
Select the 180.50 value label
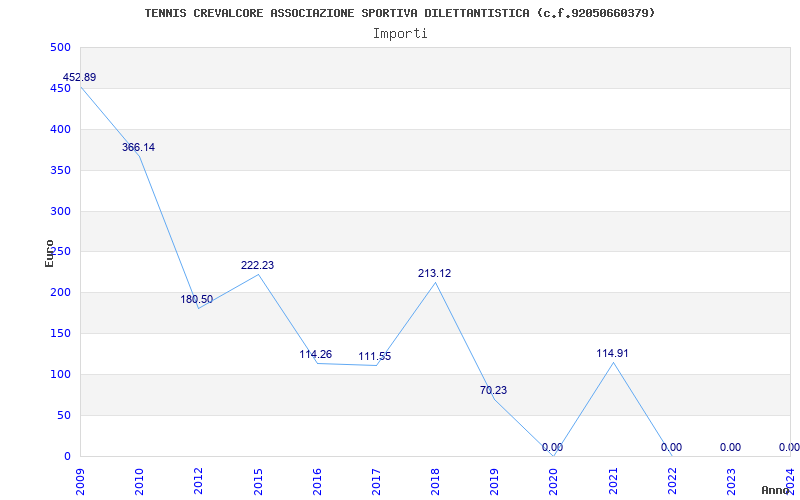[x=196, y=299]
